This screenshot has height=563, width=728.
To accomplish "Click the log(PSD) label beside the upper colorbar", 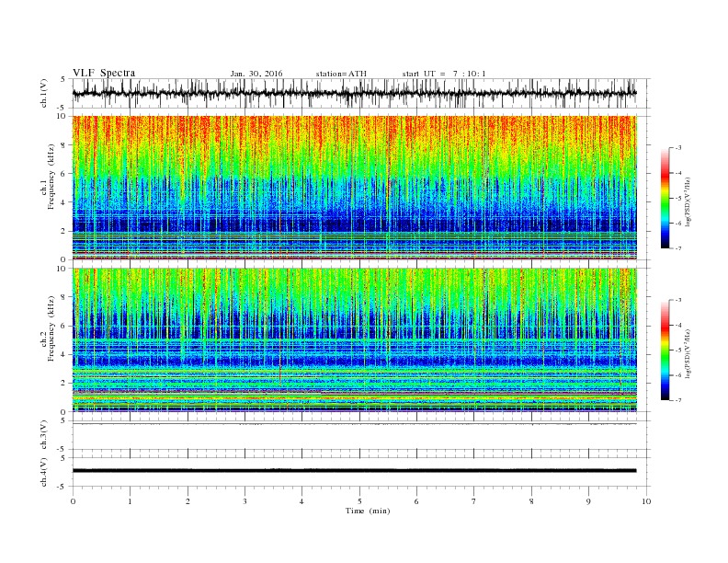I will [x=688, y=201].
